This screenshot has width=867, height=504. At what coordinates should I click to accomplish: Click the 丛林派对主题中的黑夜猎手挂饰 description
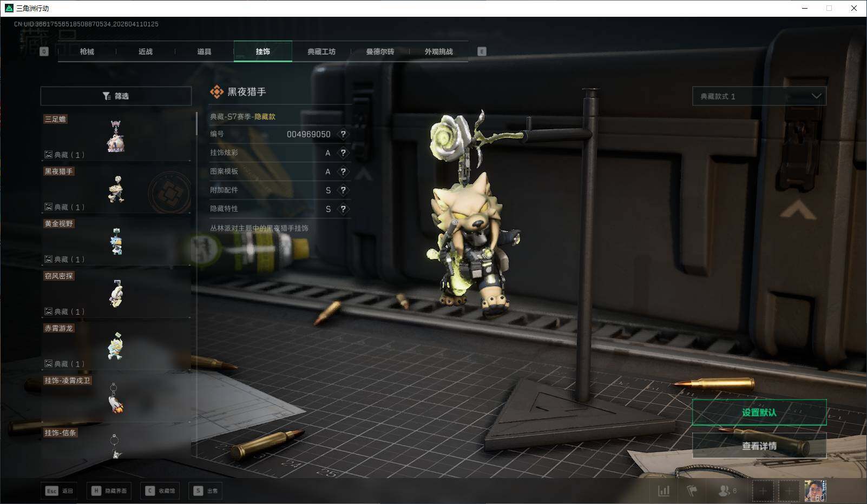click(259, 228)
